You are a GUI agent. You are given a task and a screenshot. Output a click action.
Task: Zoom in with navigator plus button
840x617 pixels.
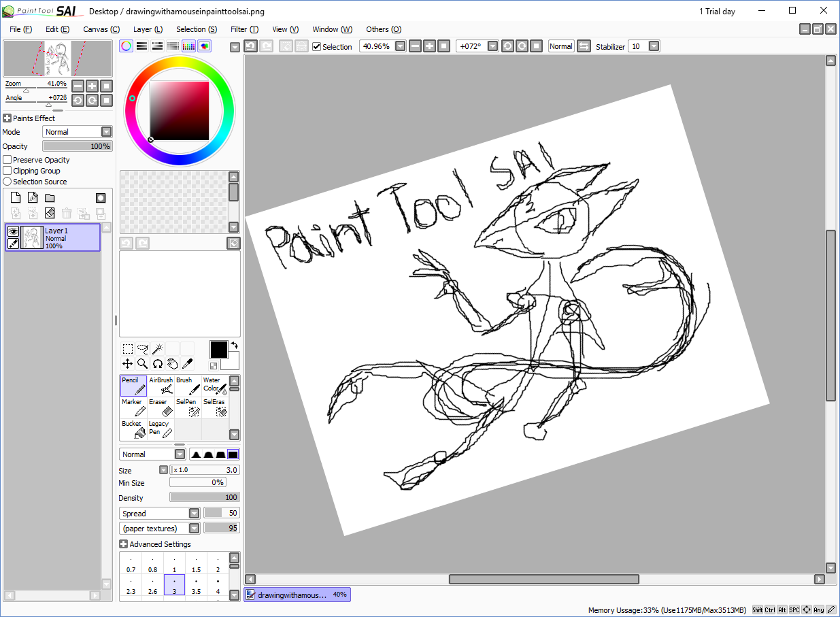tap(92, 86)
